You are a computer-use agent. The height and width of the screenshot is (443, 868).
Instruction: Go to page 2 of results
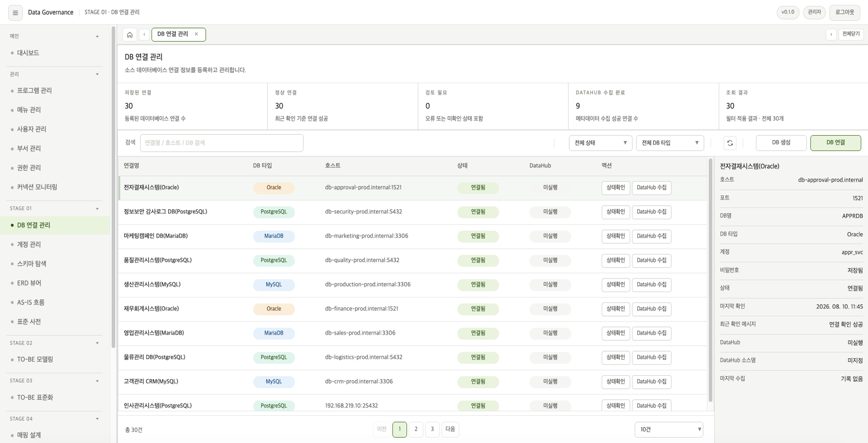pos(416,429)
